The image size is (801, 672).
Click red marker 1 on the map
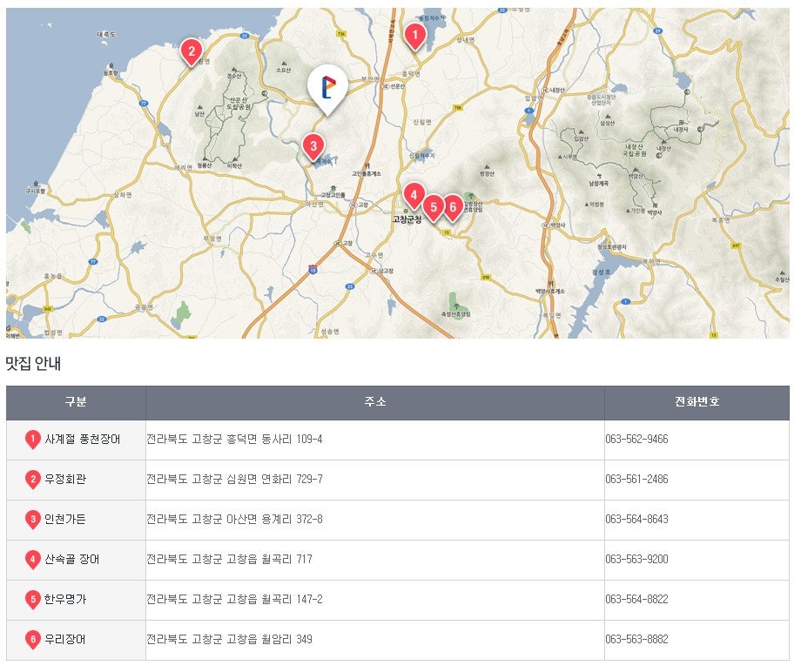coord(414,36)
